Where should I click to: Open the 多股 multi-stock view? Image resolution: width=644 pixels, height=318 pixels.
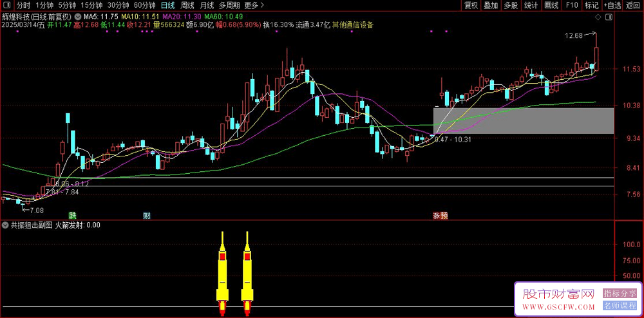[x=511, y=5]
